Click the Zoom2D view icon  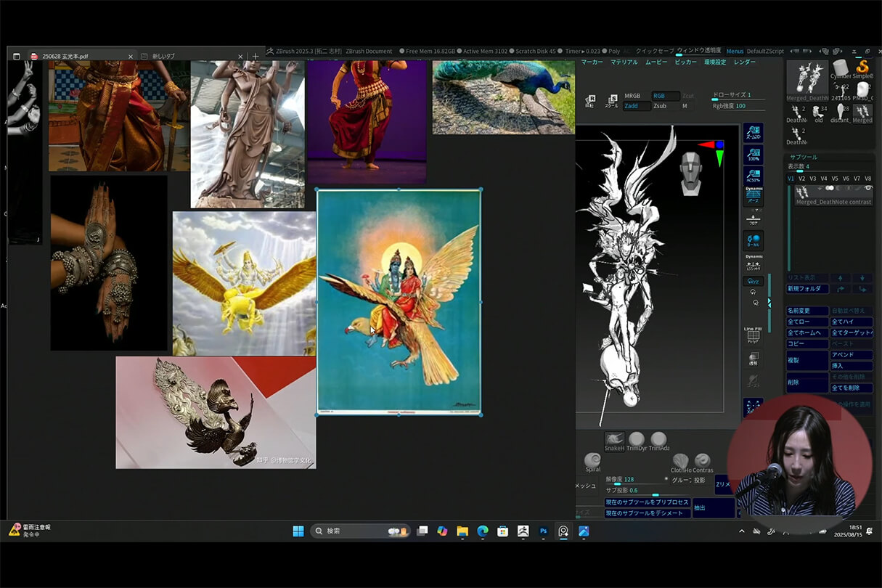pyautogui.click(x=753, y=133)
